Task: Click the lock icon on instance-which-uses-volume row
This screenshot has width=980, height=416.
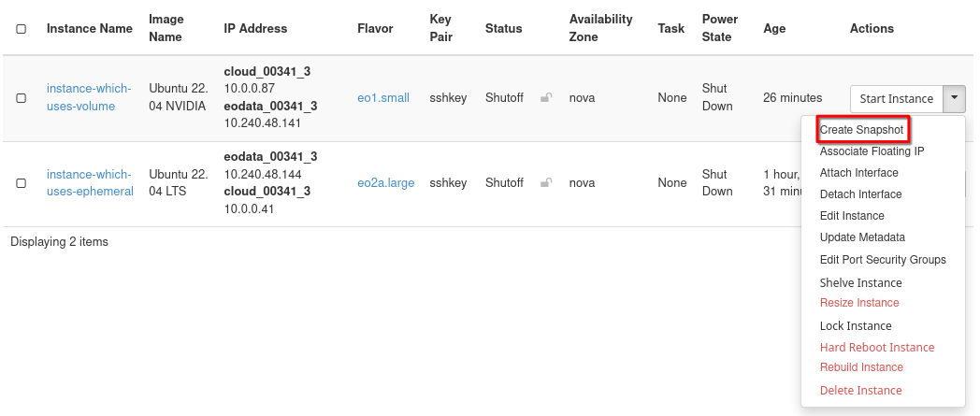Action: pyautogui.click(x=546, y=97)
